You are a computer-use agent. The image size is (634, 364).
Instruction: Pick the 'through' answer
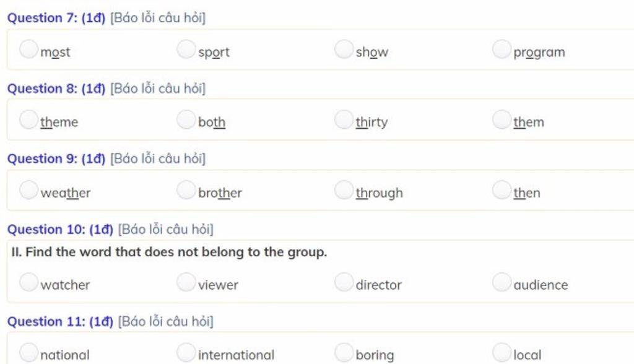point(344,190)
